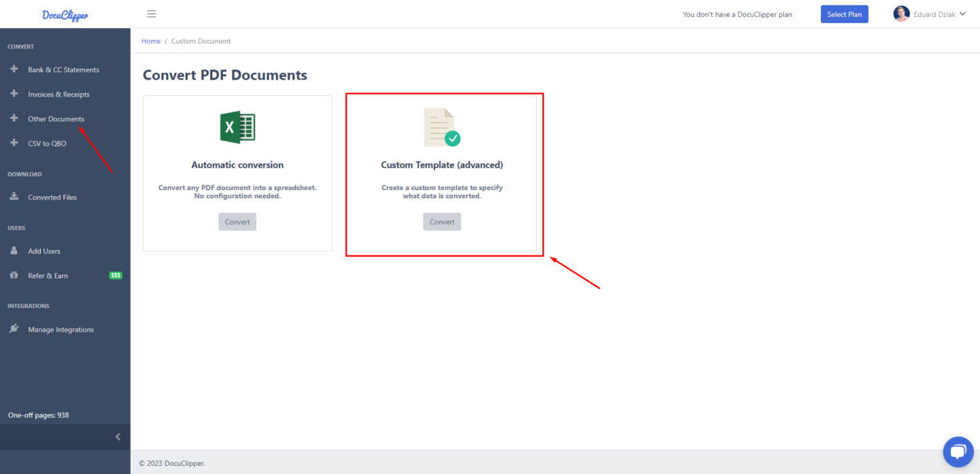Click the Automatic conversion title
Image resolution: width=980 pixels, height=474 pixels.
[x=238, y=165]
